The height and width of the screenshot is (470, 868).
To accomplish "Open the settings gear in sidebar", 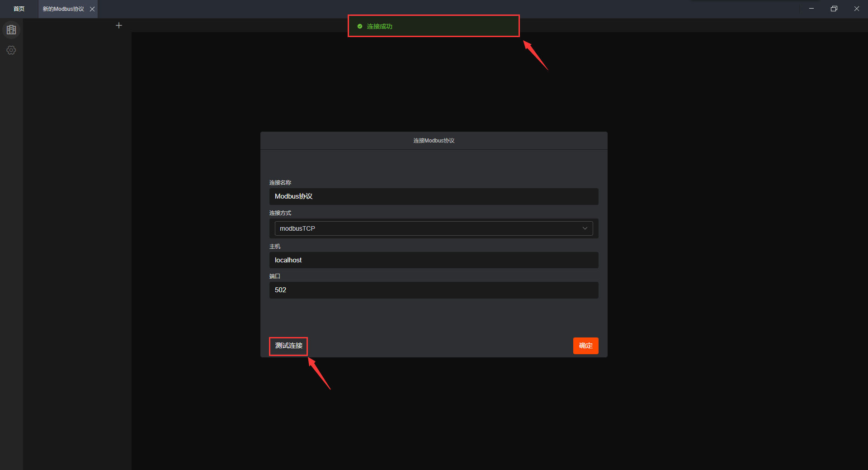I will [x=11, y=50].
